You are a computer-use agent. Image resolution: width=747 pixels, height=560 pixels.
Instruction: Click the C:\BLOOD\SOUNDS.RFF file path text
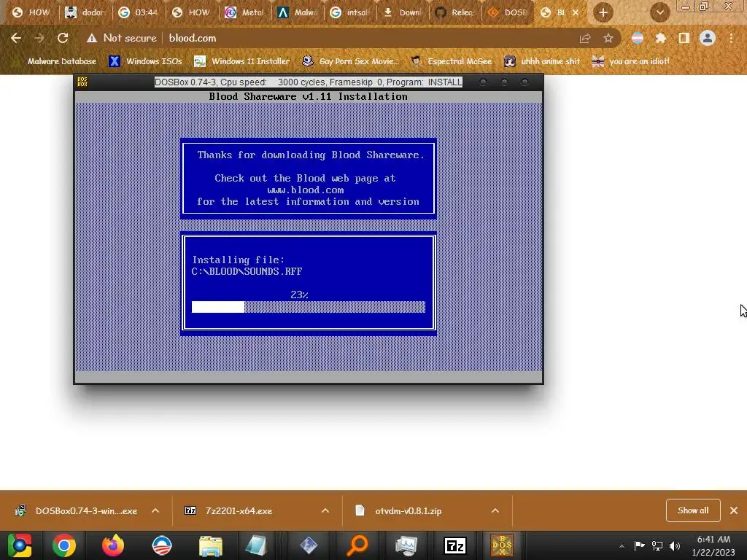247,271
